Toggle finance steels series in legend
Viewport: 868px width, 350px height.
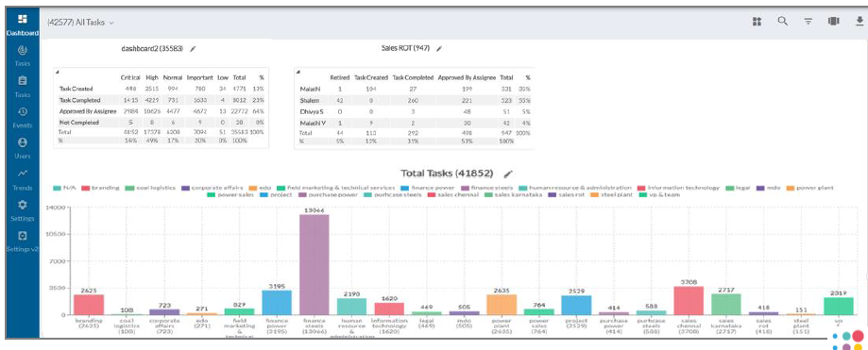click(486, 188)
